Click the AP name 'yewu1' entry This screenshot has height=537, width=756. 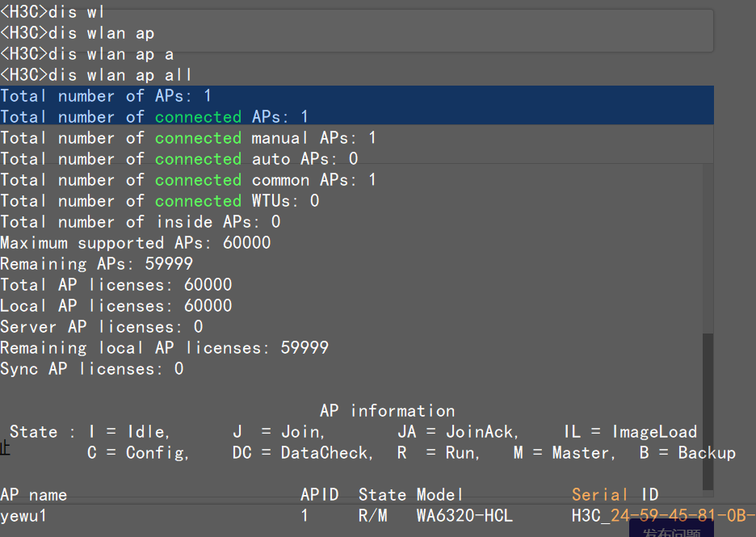point(24,515)
